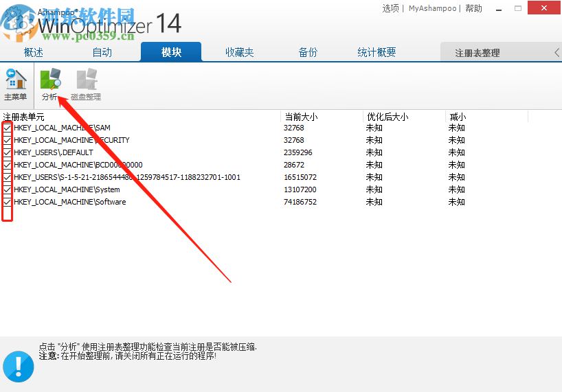Image resolution: width=562 pixels, height=392 pixels.
Task: Uncheck the HKEY_USERS\S-1-5-21 hive
Action: [7, 177]
